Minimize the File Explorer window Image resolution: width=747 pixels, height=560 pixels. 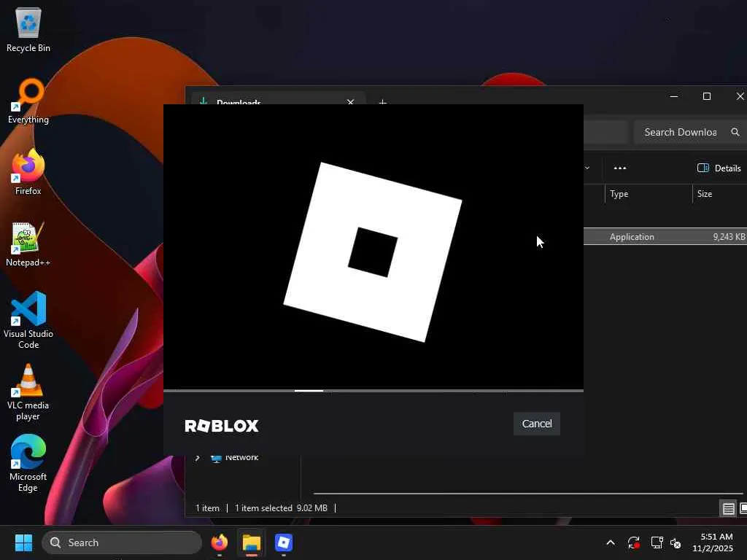(x=673, y=96)
